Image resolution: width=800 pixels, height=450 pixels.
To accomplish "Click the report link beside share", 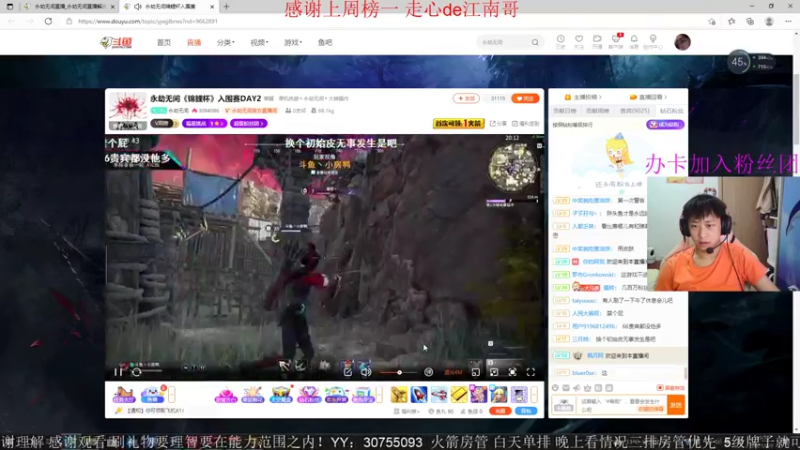I will 526,123.
